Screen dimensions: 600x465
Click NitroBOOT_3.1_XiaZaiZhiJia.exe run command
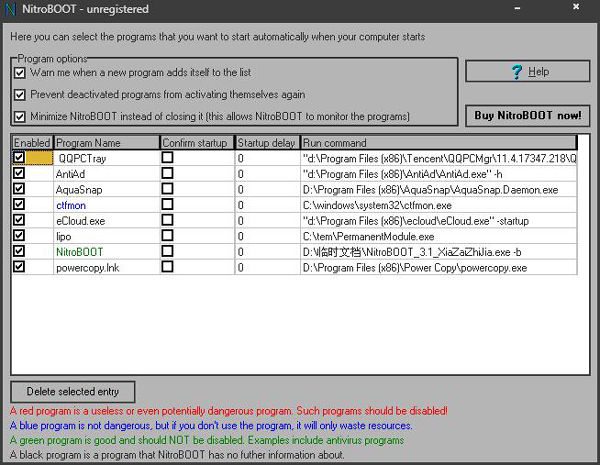(412, 252)
